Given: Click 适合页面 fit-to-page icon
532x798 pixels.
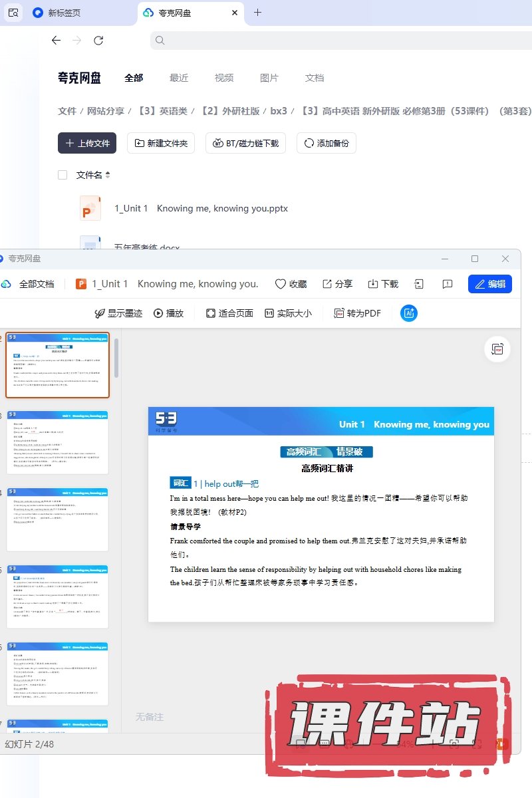Looking at the screenshot, I should click(x=211, y=313).
